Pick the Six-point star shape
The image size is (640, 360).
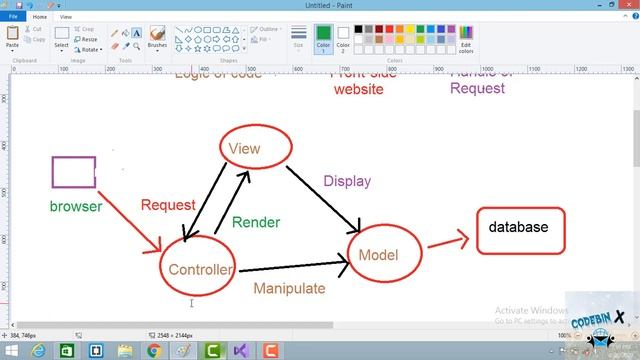pos(207,49)
